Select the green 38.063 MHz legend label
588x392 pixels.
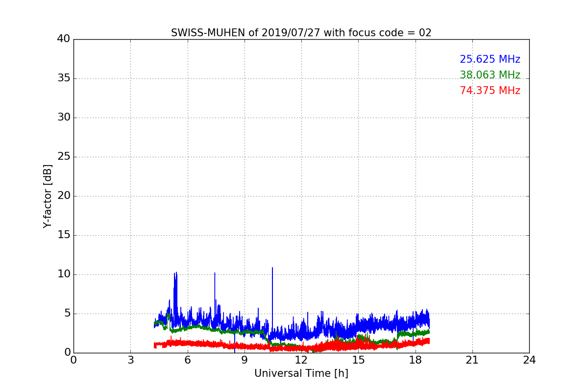point(490,75)
